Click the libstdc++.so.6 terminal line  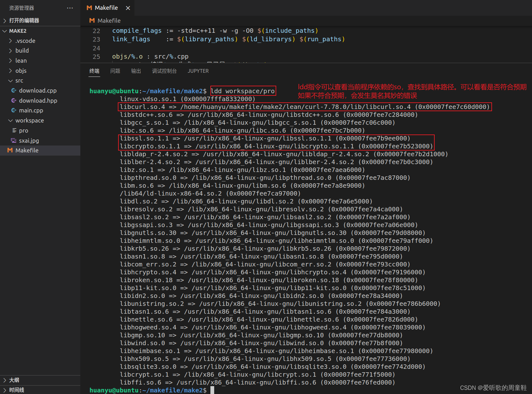[269, 115]
